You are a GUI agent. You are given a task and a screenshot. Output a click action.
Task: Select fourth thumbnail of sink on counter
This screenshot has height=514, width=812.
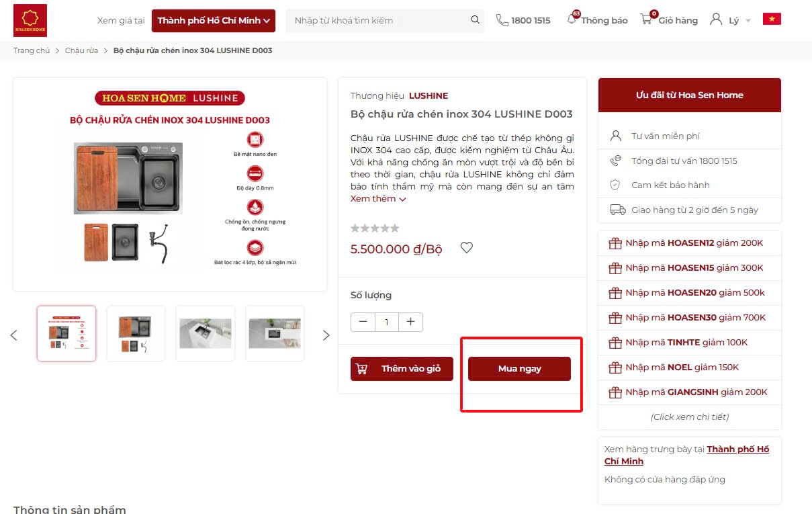(x=275, y=334)
